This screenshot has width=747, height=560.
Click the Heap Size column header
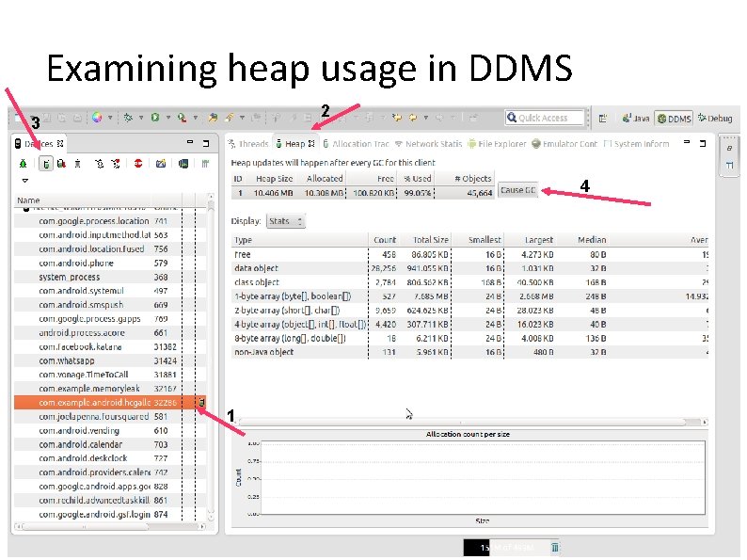[274, 178]
